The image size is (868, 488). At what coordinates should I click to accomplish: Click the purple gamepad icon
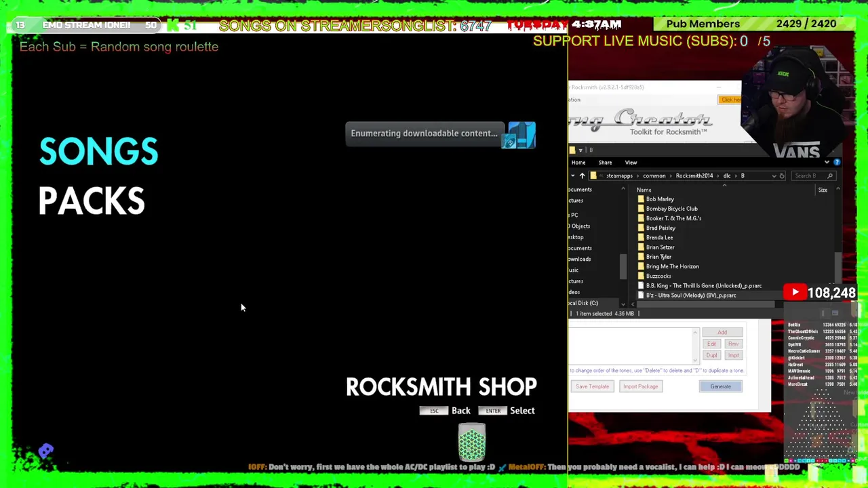coord(45,451)
